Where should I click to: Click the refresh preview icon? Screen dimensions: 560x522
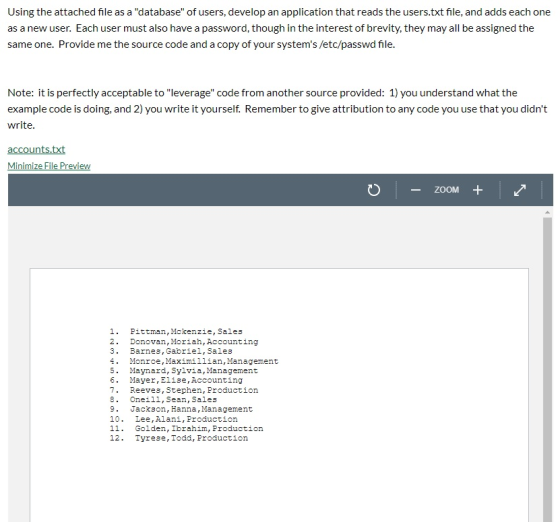(x=374, y=190)
